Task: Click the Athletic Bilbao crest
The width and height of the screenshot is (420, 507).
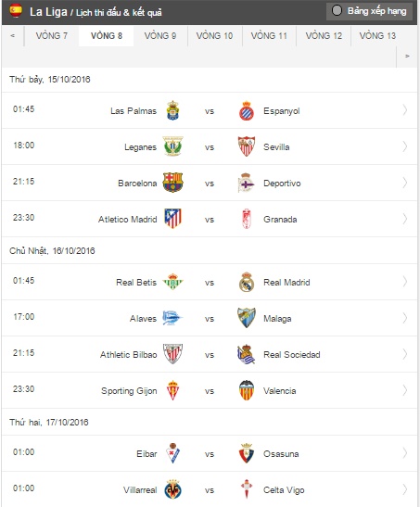Action: click(x=172, y=354)
